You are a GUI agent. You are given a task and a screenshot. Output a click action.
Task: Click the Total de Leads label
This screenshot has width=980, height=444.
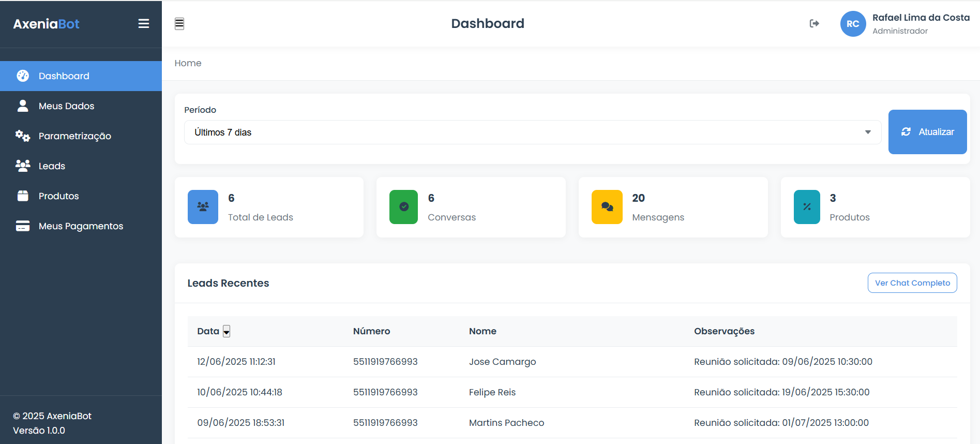click(x=261, y=217)
